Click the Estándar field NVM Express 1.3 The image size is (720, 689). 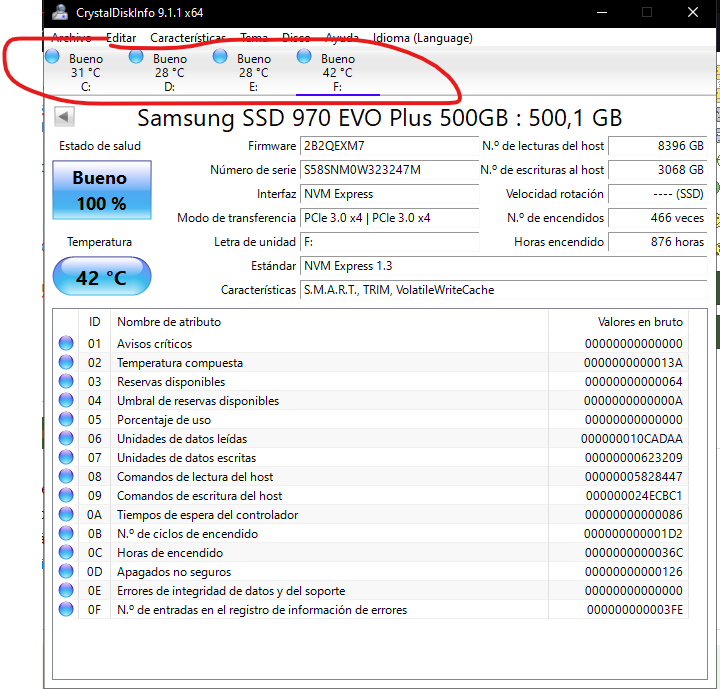[504, 265]
